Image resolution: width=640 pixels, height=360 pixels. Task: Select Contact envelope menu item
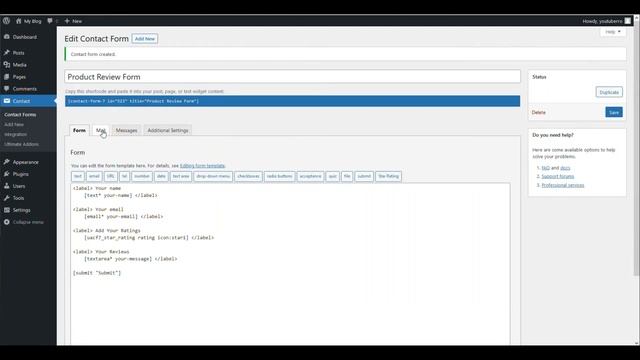pyautogui.click(x=28, y=101)
